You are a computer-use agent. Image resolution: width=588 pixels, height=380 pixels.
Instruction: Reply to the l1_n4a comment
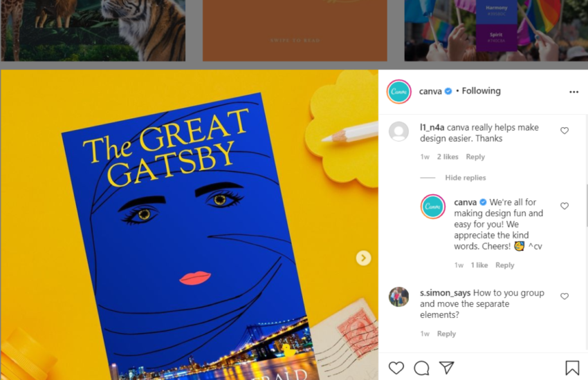(475, 157)
